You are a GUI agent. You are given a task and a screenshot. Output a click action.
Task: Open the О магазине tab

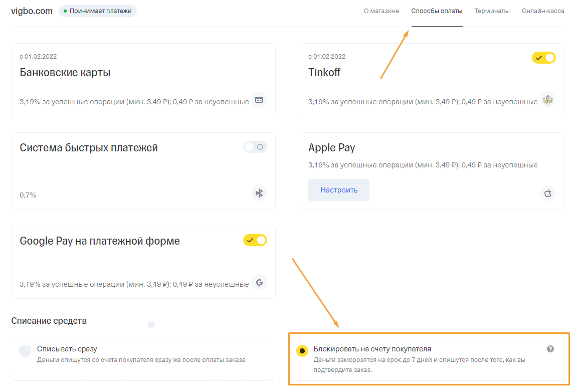click(x=381, y=11)
